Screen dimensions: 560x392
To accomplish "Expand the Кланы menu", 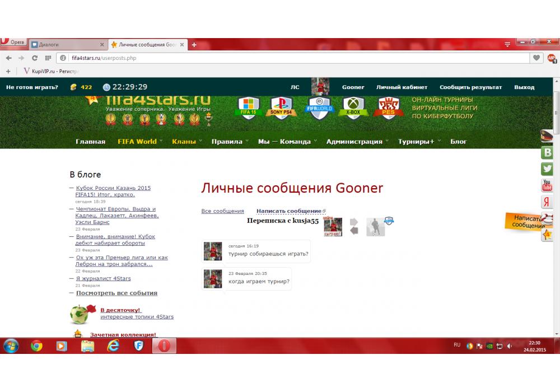I will point(187,142).
